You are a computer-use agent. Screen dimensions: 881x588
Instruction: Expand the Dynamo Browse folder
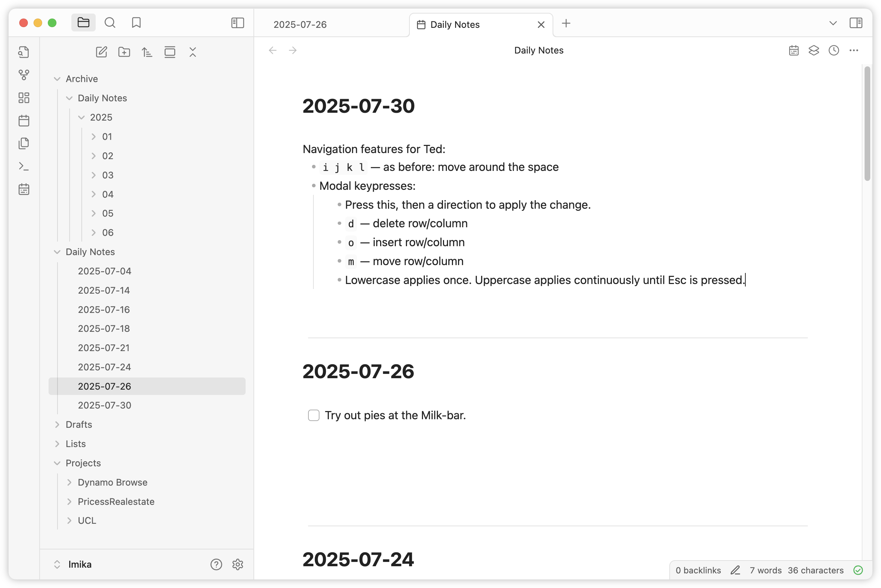pos(69,482)
